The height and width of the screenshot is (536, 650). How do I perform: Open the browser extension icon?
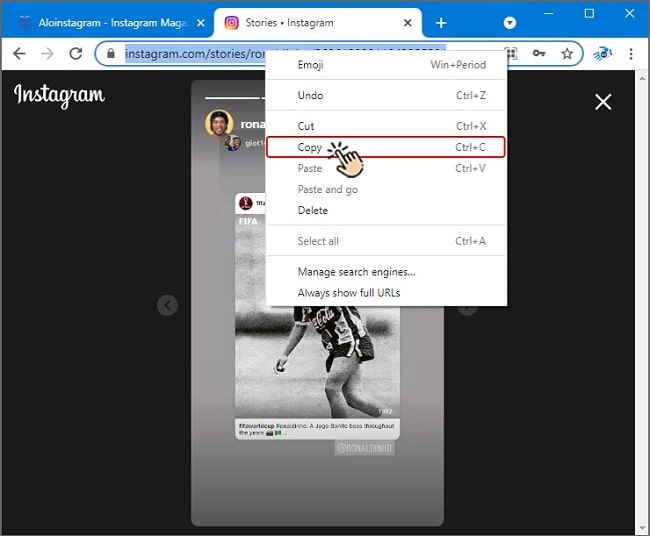pyautogui.click(x=602, y=53)
